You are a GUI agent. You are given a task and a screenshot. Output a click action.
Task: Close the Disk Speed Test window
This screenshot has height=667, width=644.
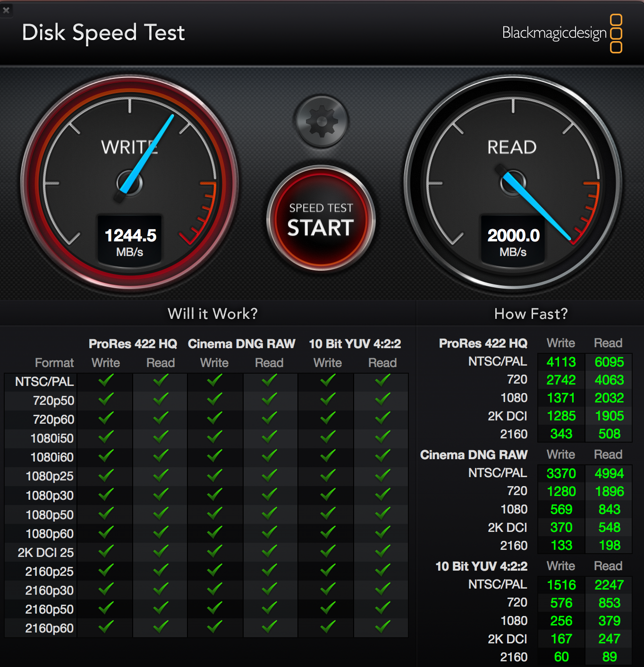point(6,9)
